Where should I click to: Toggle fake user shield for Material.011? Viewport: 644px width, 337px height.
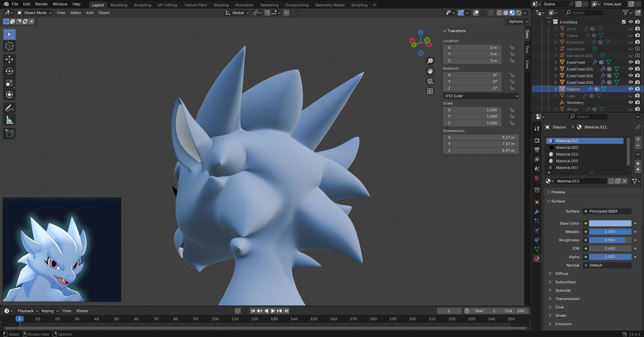point(611,181)
